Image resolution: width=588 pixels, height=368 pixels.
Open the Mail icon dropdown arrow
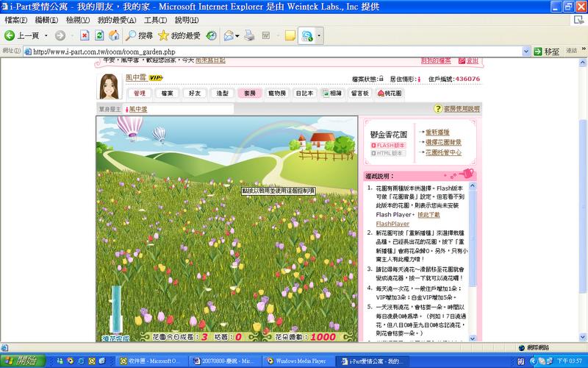[238, 35]
